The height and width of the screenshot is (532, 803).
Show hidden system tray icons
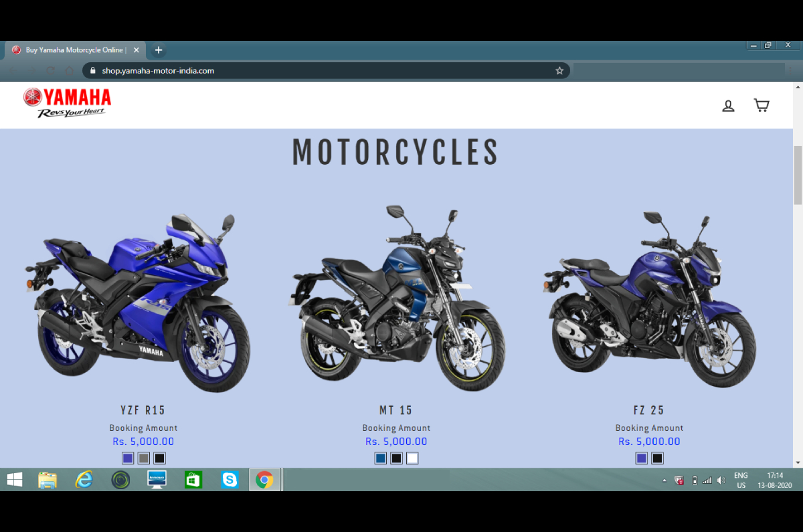point(664,480)
